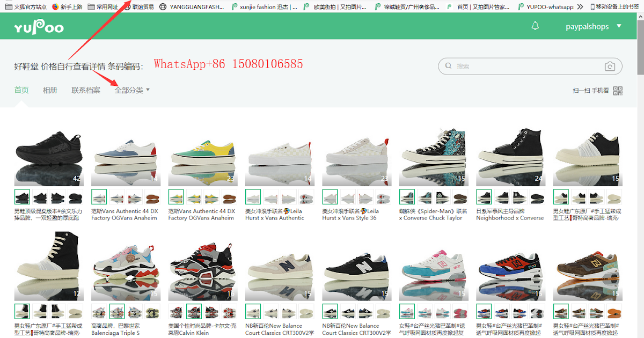
Task: Open the 新手上路 Firefox bookmark
Action: coord(66,7)
